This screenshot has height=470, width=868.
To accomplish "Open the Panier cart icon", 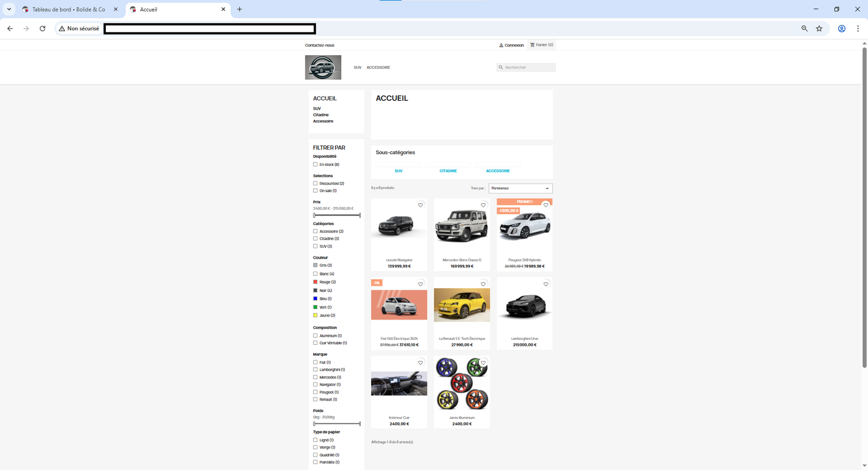I will click(x=532, y=45).
